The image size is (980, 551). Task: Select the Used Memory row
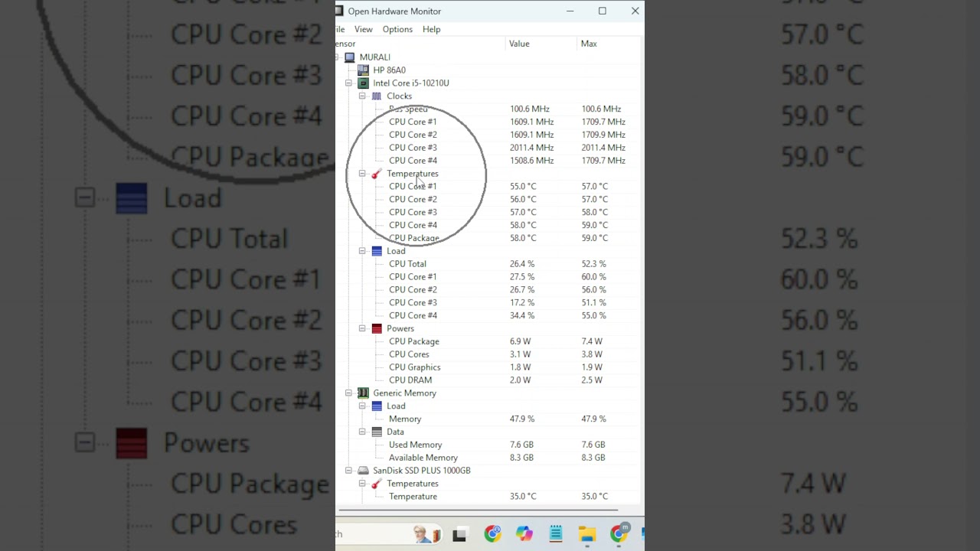click(487, 445)
